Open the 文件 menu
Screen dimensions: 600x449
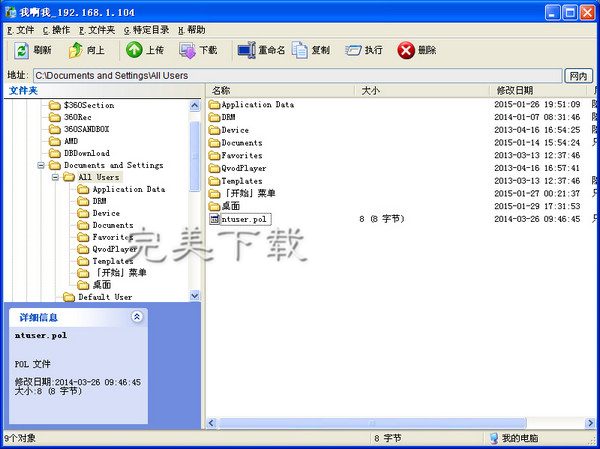tap(21, 30)
